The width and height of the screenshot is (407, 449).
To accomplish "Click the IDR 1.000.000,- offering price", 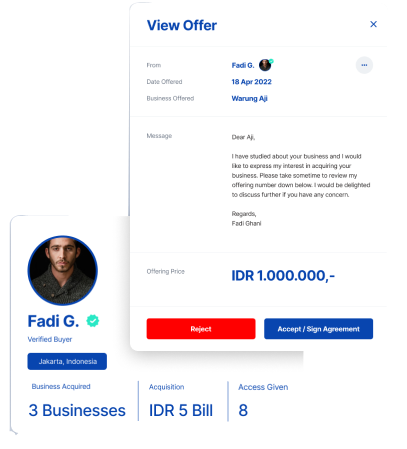I will 283,276.
